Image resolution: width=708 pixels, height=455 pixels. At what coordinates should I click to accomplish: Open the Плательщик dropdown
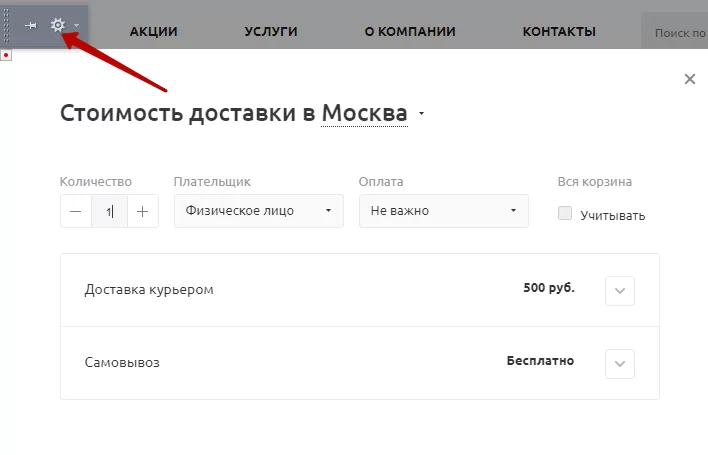[259, 211]
